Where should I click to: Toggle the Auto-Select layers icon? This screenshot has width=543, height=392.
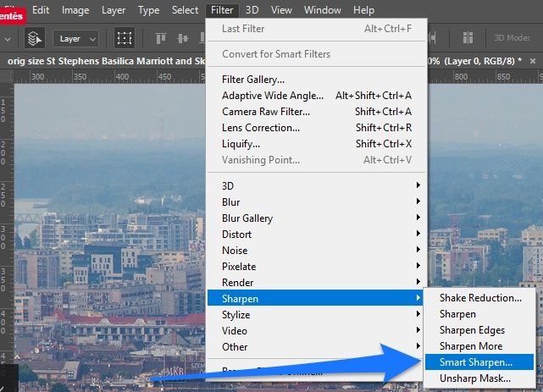pyautogui.click(x=35, y=38)
